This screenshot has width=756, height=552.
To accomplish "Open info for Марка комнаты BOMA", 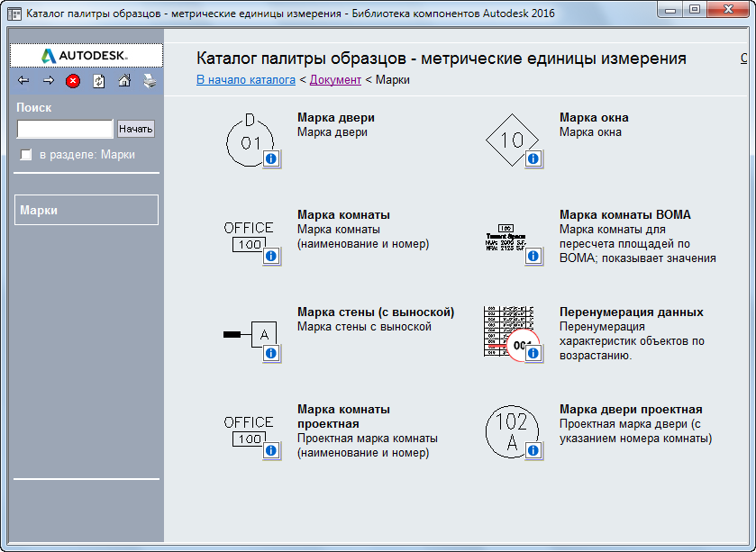I will click(533, 256).
